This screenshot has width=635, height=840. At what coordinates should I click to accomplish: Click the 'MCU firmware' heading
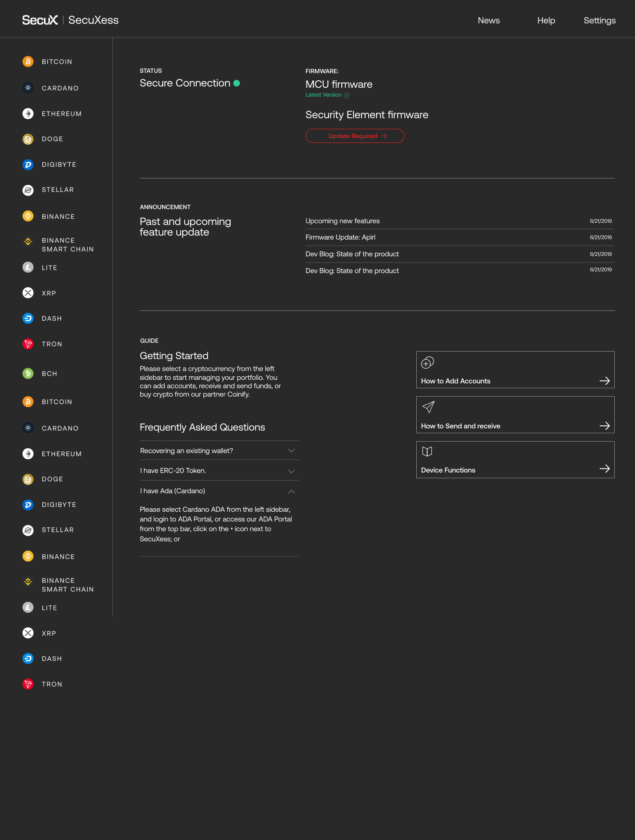click(339, 84)
